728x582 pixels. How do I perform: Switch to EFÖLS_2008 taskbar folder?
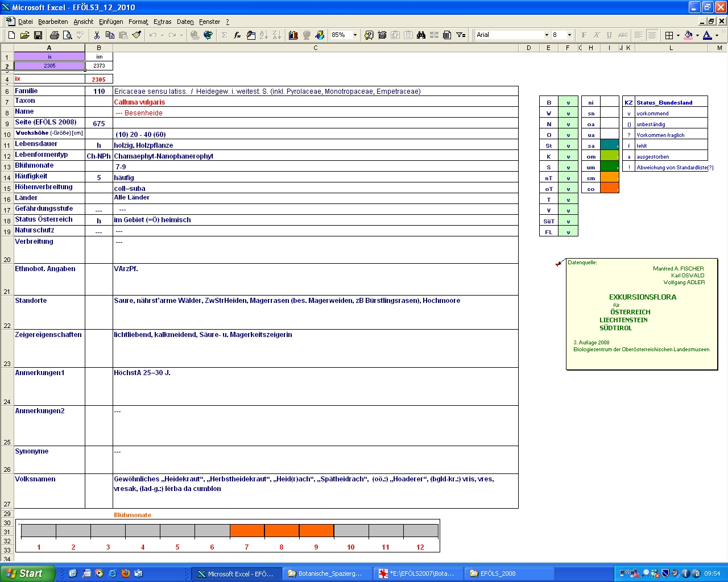509,573
